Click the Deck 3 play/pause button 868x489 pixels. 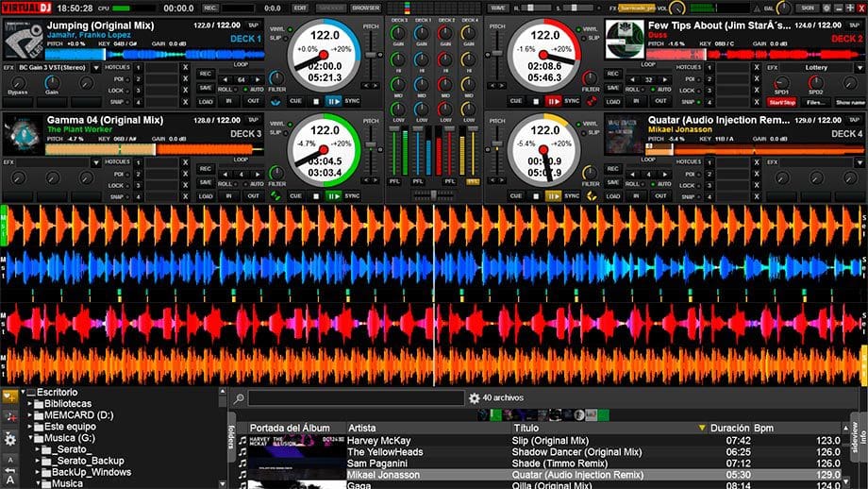tap(333, 196)
